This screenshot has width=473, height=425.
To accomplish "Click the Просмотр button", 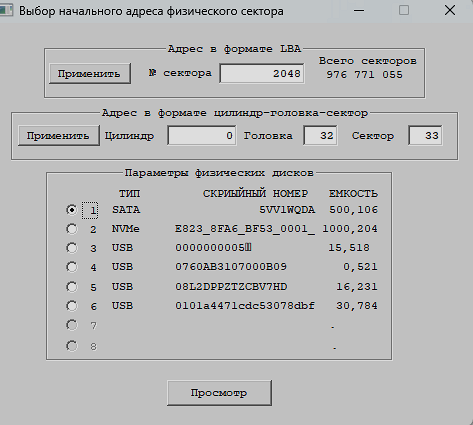I will pyautogui.click(x=219, y=393).
